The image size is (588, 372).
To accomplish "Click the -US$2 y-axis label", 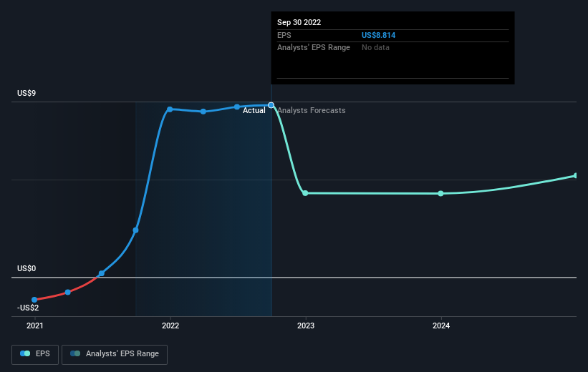I will [28, 308].
